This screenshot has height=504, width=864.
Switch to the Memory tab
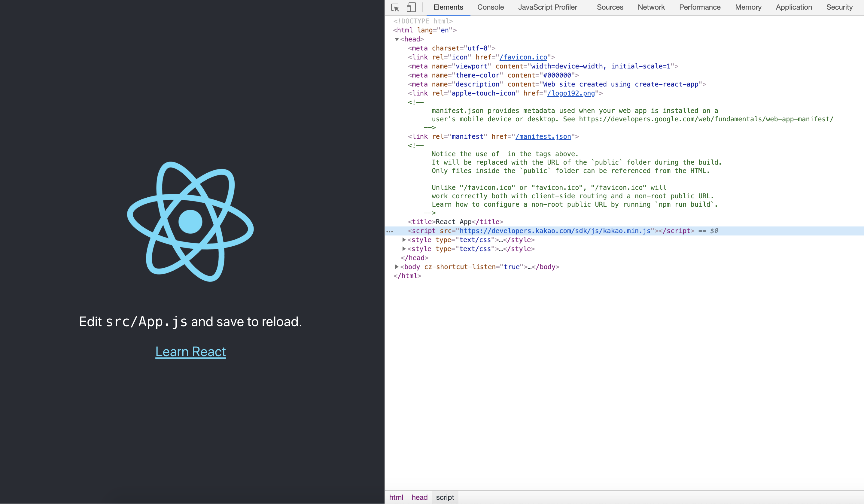click(x=748, y=7)
